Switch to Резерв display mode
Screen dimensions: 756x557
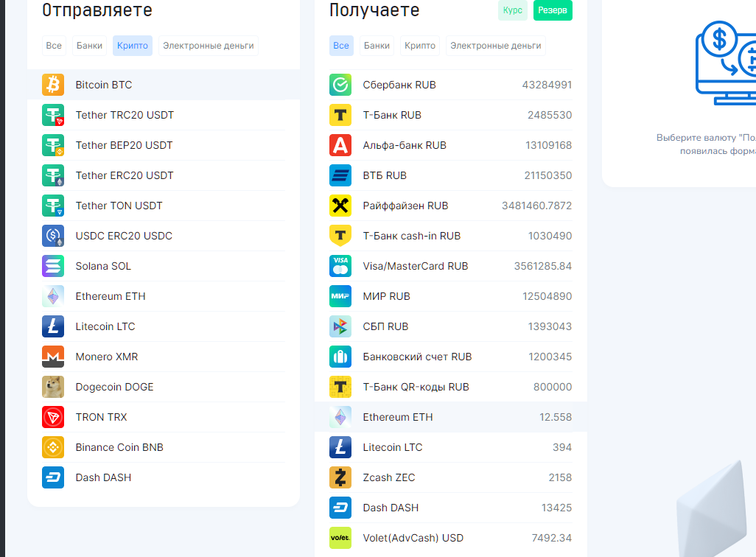(x=553, y=10)
